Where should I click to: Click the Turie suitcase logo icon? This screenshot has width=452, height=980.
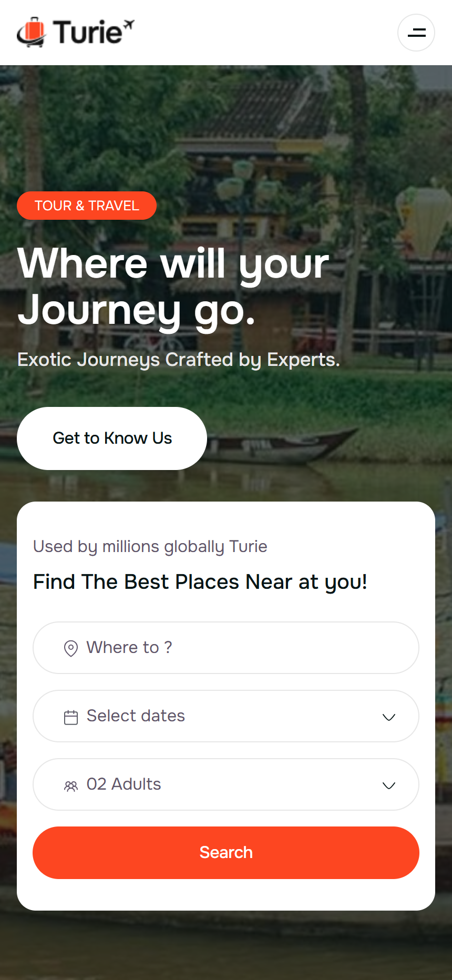(x=32, y=32)
